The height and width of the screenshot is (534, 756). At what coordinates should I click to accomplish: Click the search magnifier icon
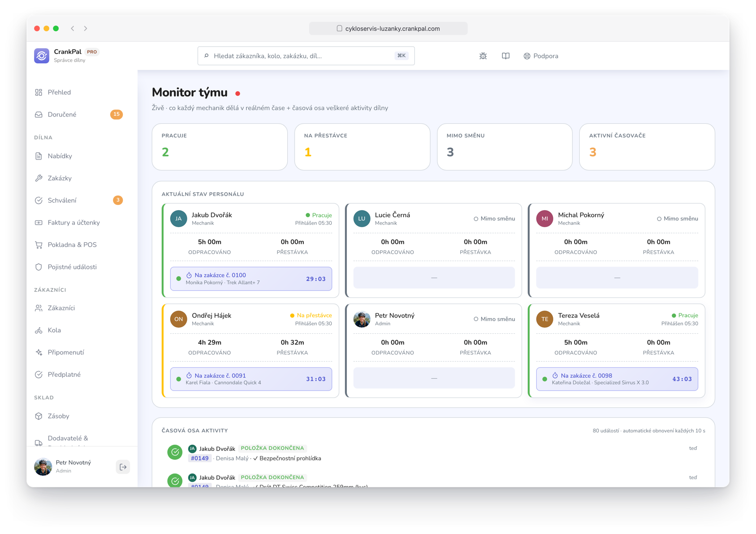[206, 56]
